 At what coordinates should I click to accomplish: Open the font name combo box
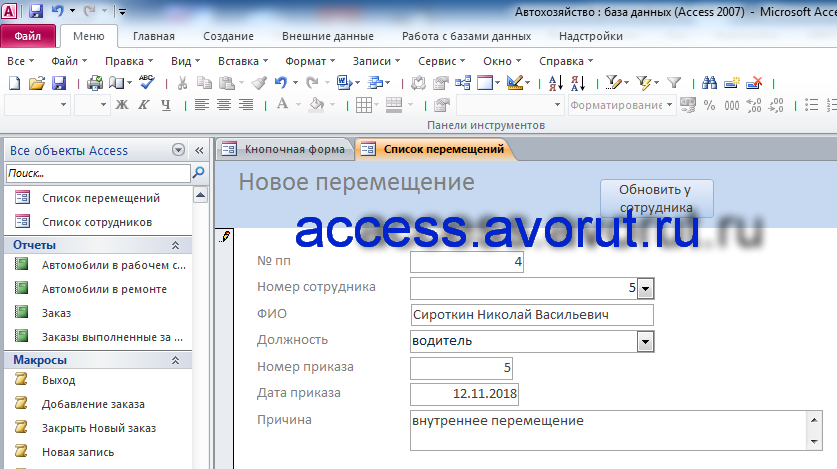coord(37,105)
